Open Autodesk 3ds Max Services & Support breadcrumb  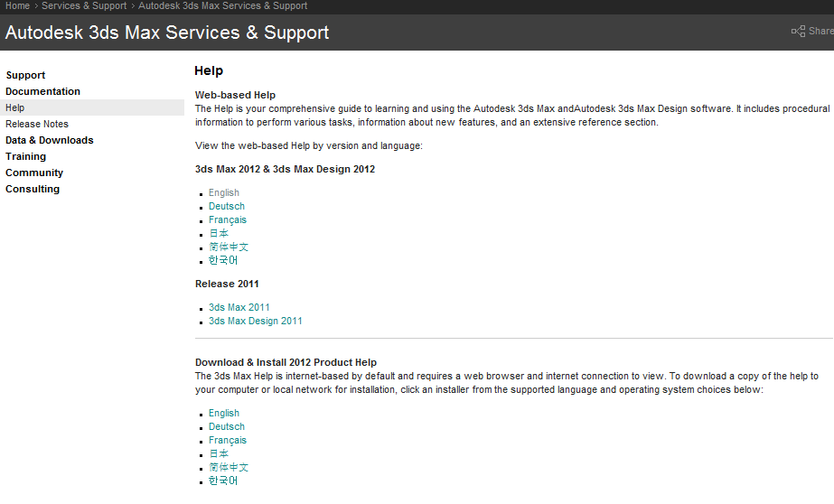[223, 5]
